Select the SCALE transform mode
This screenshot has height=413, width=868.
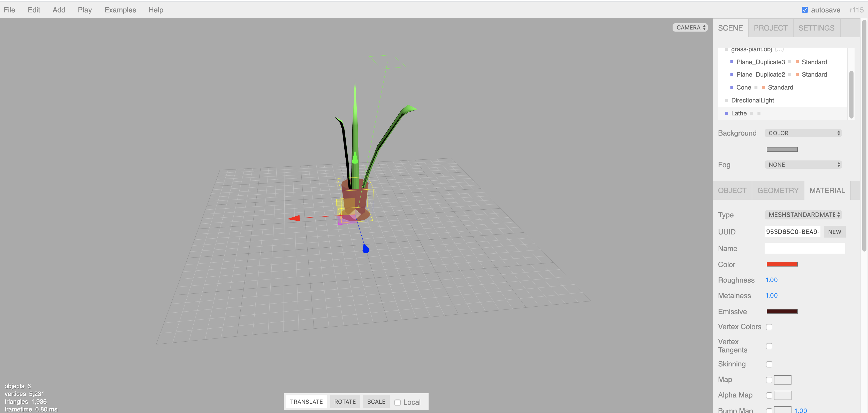[x=376, y=402]
